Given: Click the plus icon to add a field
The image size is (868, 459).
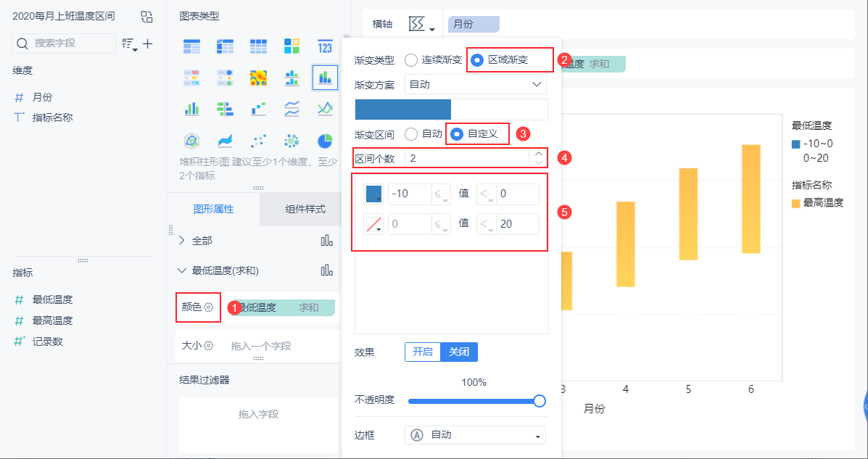Looking at the screenshot, I should click(148, 44).
